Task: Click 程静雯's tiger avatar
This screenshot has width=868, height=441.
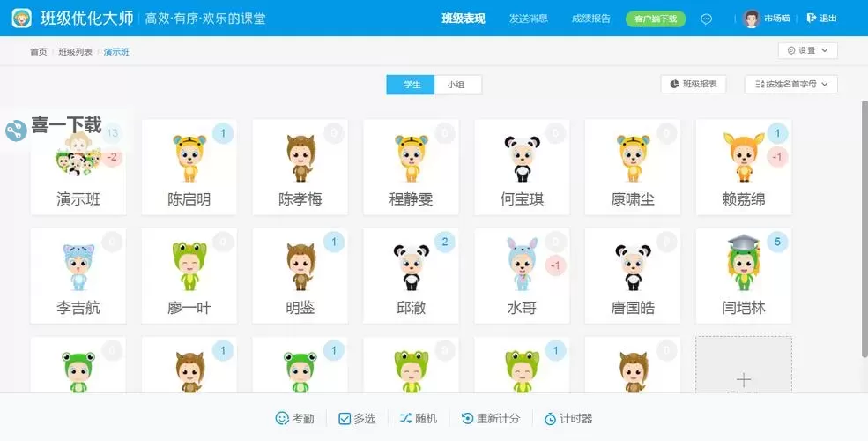Action: pos(412,158)
